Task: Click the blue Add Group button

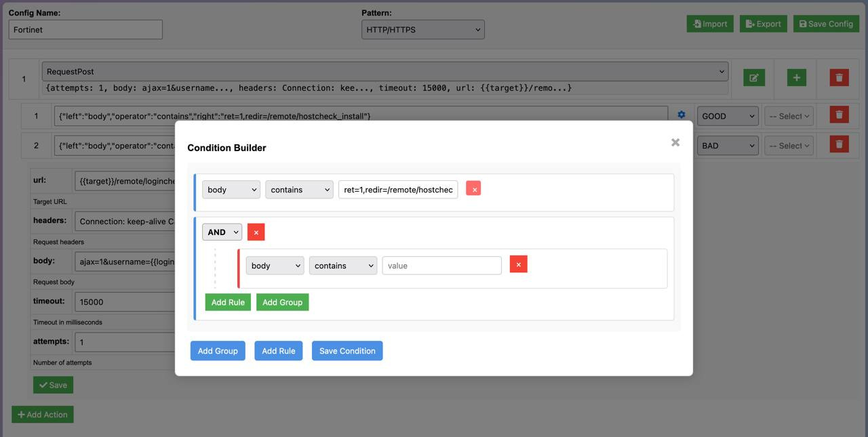Action: click(x=218, y=351)
